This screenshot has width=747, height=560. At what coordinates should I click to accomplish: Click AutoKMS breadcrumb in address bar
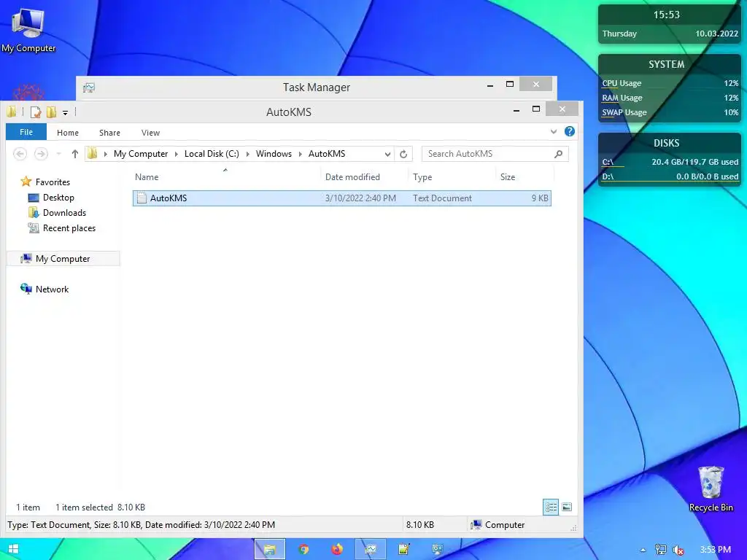327,154
